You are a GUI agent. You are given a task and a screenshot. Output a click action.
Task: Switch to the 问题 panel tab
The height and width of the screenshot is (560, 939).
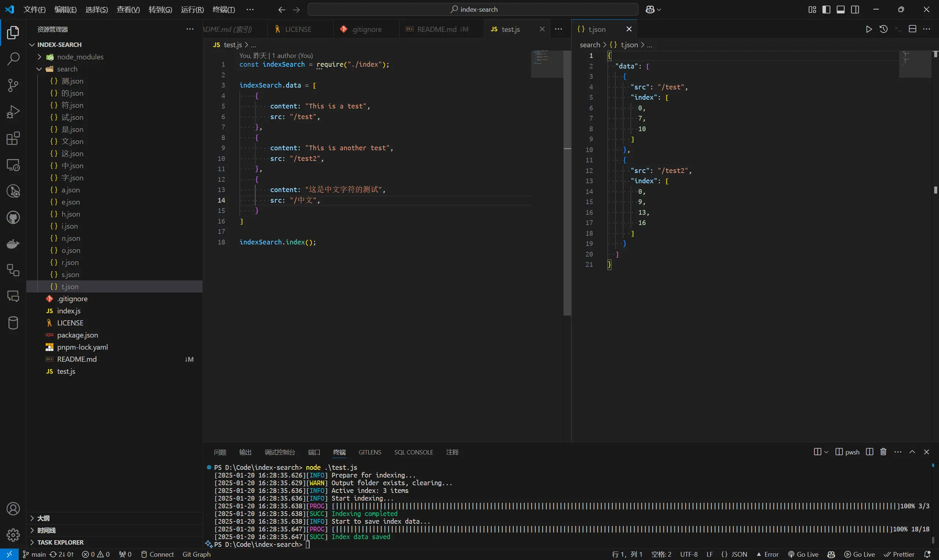click(x=220, y=452)
